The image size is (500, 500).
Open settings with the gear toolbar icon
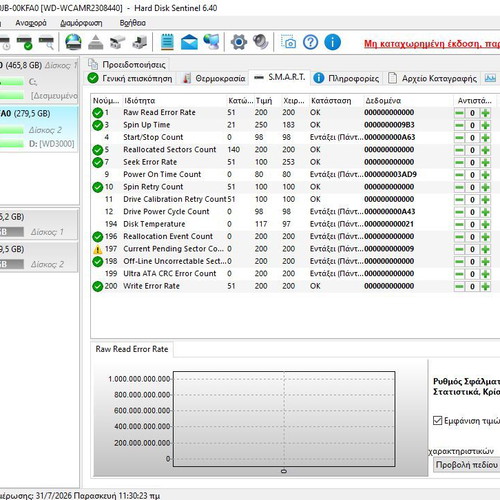[239, 42]
